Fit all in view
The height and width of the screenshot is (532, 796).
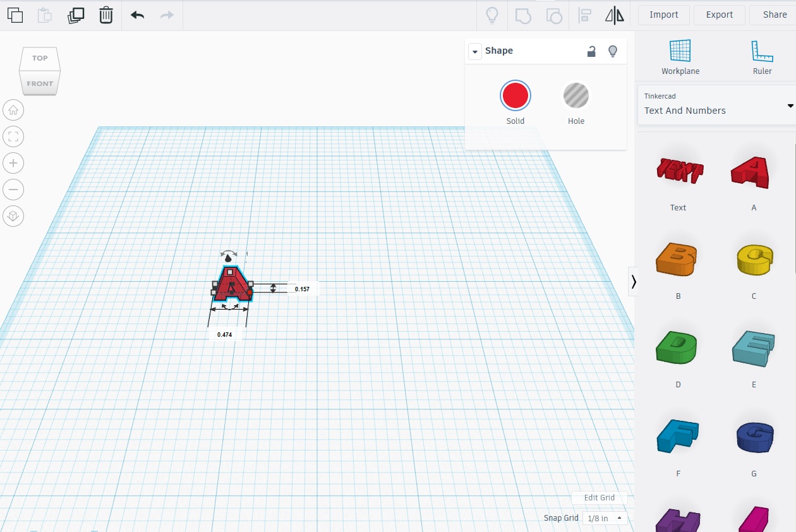click(x=13, y=136)
